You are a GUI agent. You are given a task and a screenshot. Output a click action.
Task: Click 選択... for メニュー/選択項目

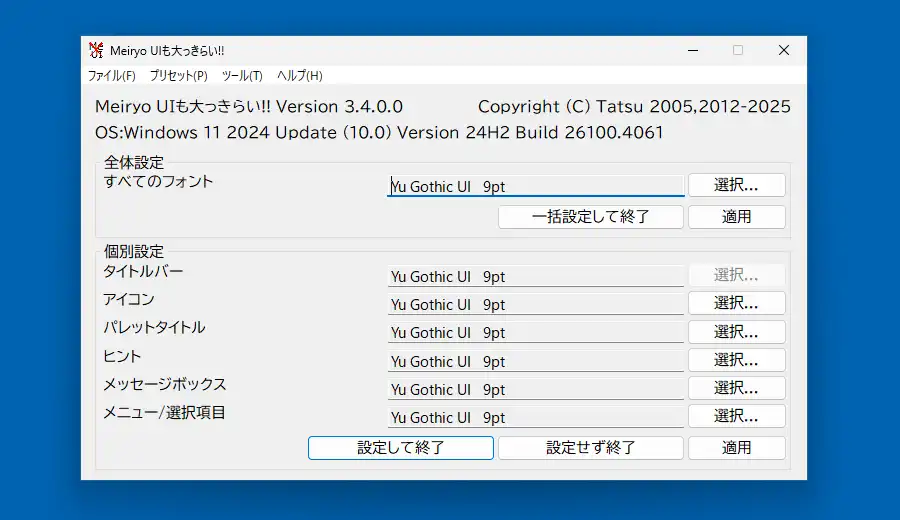point(736,416)
